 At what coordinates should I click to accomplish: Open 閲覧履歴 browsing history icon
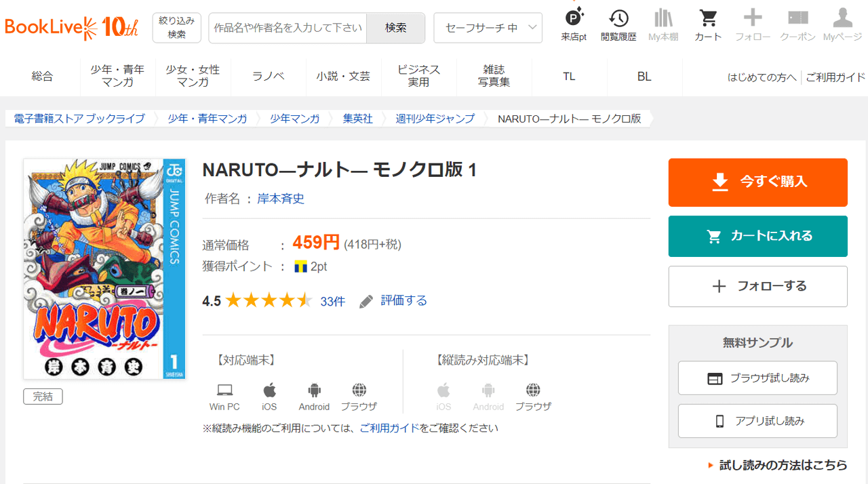618,25
